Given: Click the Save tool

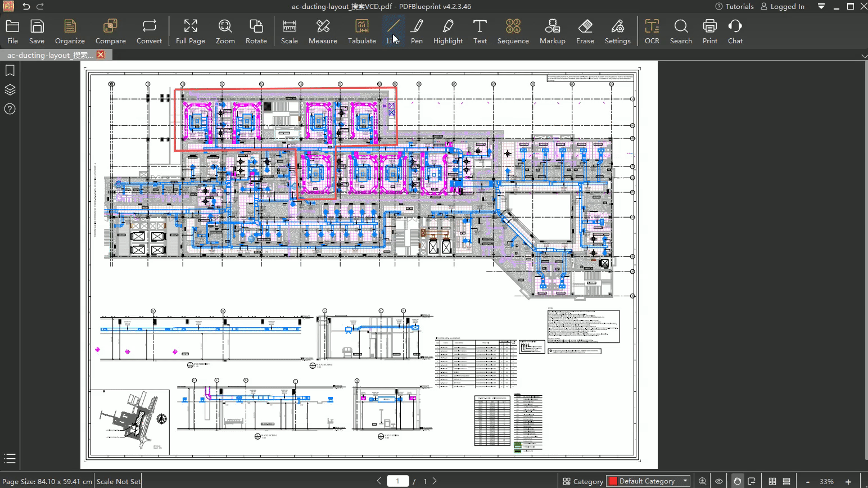Looking at the screenshot, I should [x=37, y=31].
